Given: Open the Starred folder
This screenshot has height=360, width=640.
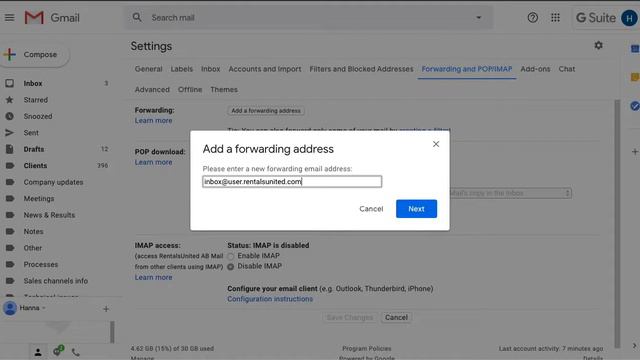Looking at the screenshot, I should (x=36, y=100).
